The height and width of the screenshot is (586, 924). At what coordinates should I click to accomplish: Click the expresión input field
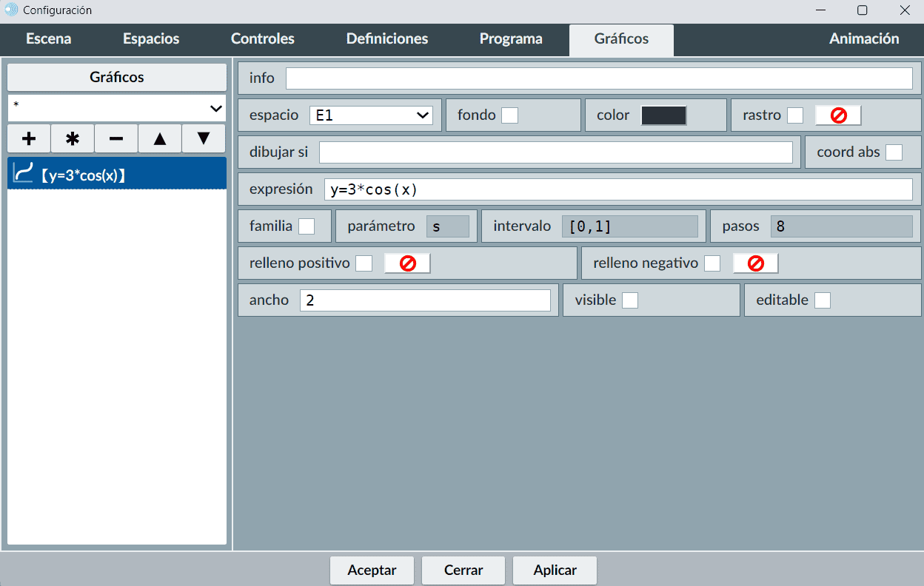click(617, 189)
